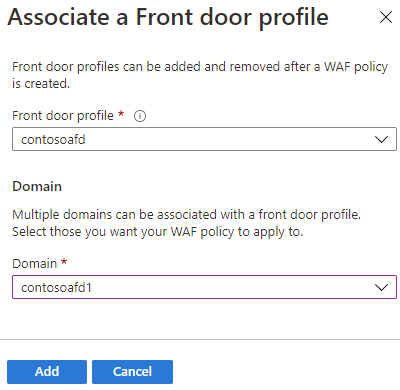Close the Associate a Front door profile panel

[386, 17]
